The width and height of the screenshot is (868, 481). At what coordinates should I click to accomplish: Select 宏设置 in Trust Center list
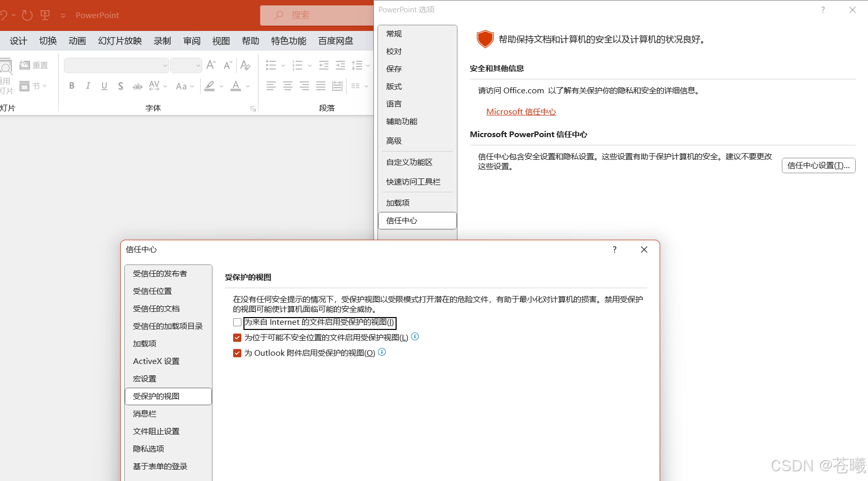168,379
